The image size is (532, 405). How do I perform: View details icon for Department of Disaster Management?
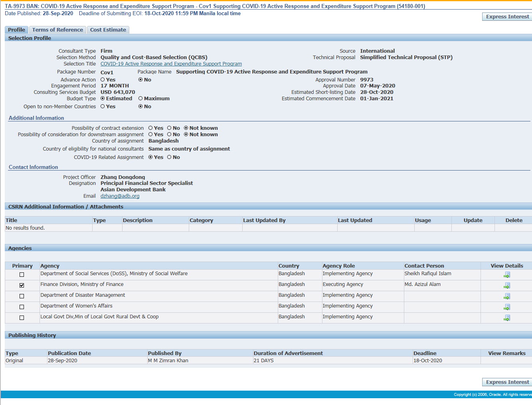point(506,296)
